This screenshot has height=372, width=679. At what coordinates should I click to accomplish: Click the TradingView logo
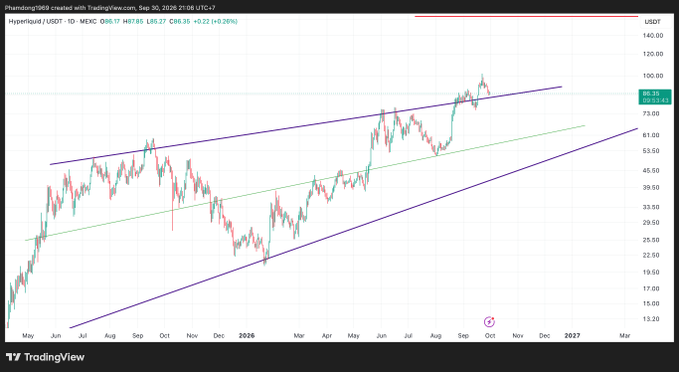[45, 357]
